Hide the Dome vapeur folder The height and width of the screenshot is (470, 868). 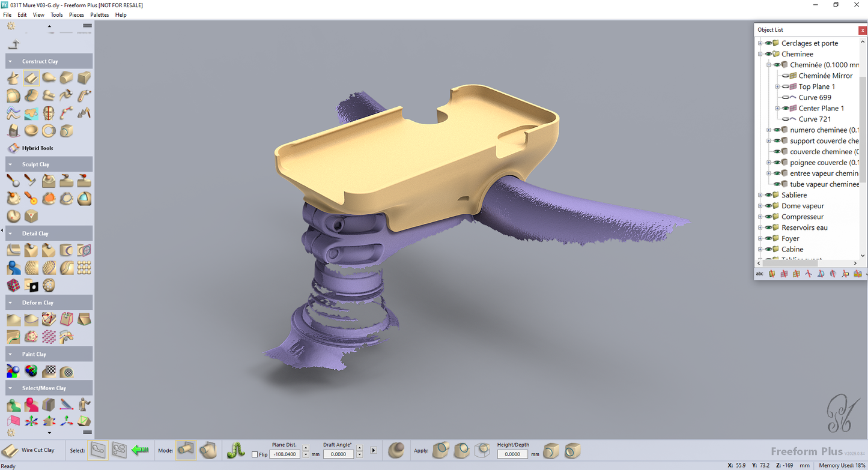[768, 206]
